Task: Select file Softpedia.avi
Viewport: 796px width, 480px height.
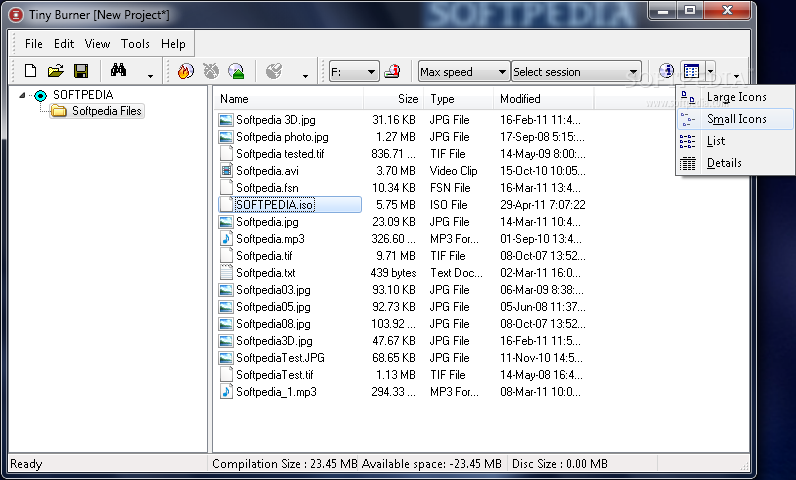Action: [267, 171]
